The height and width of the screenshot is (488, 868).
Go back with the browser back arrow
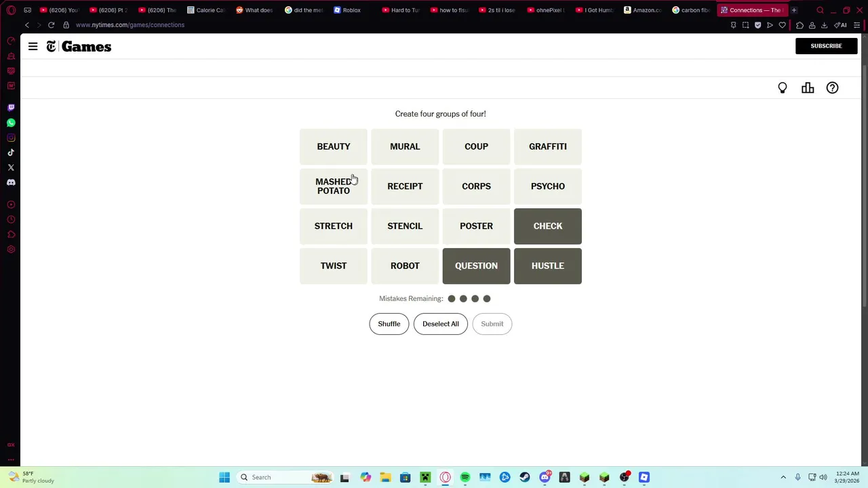[x=27, y=25]
